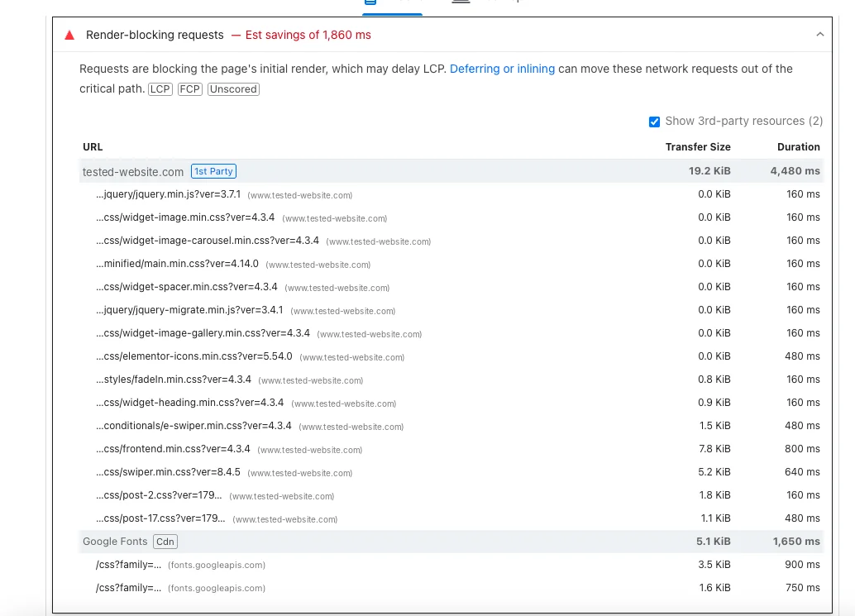Open the css/post-2.css URL

pyautogui.click(x=160, y=495)
